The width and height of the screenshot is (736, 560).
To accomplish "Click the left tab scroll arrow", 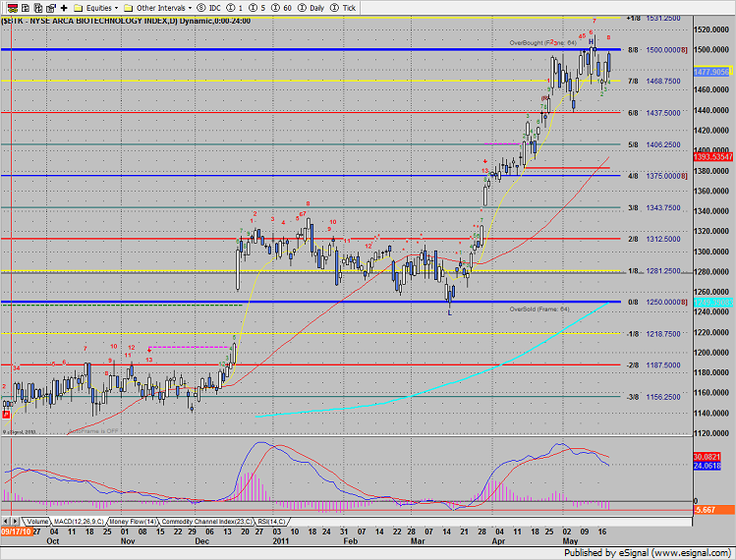I will tap(6, 522).
